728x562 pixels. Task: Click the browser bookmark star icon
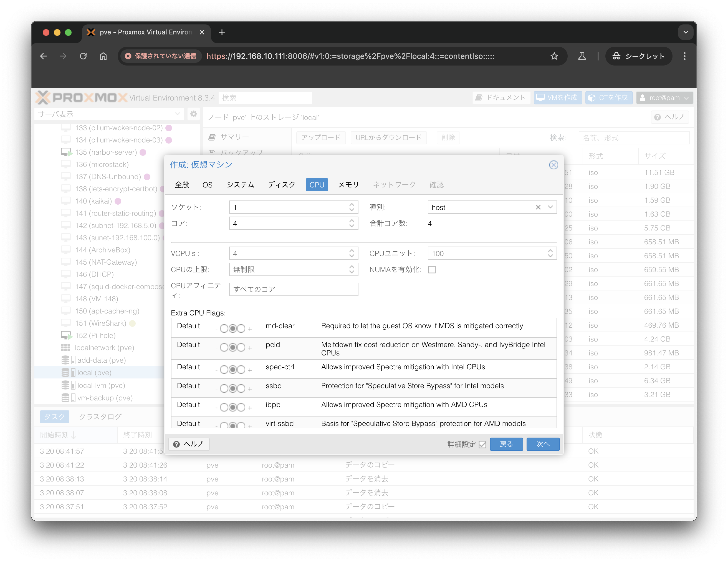(554, 56)
